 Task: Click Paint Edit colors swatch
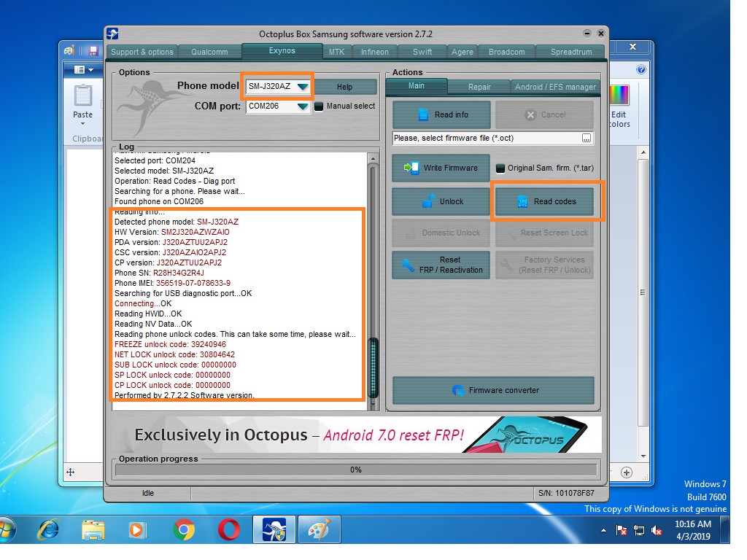619,96
